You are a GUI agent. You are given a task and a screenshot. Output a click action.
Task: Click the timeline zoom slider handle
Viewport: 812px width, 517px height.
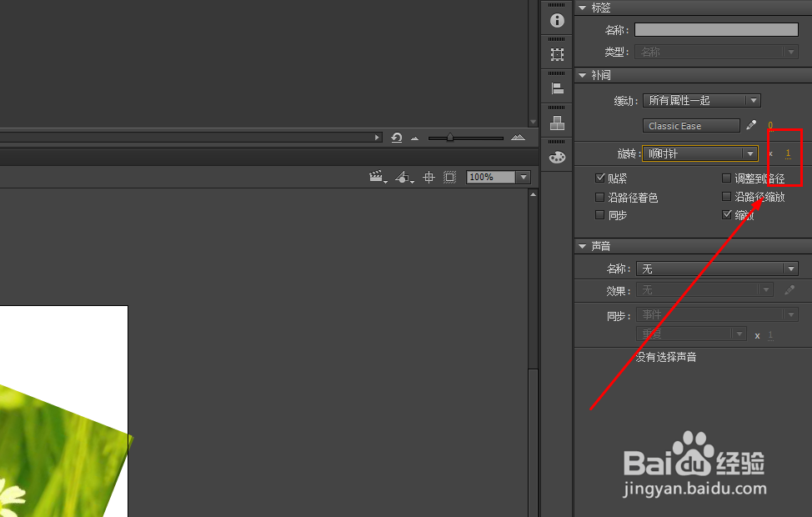tap(450, 138)
